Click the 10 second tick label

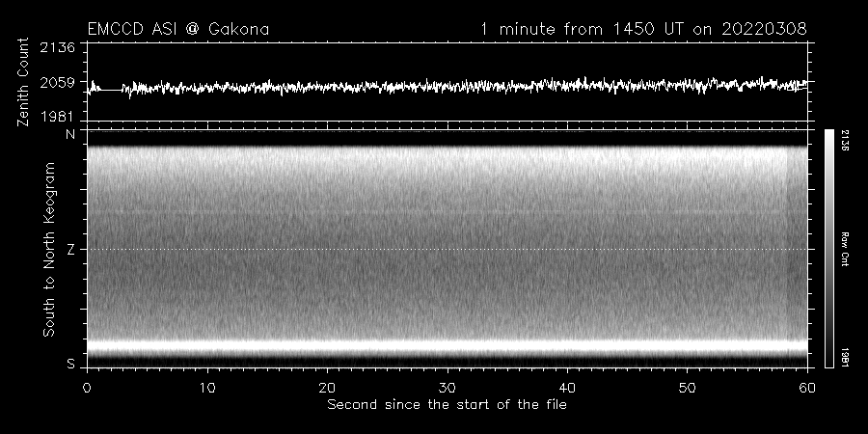click(x=207, y=388)
